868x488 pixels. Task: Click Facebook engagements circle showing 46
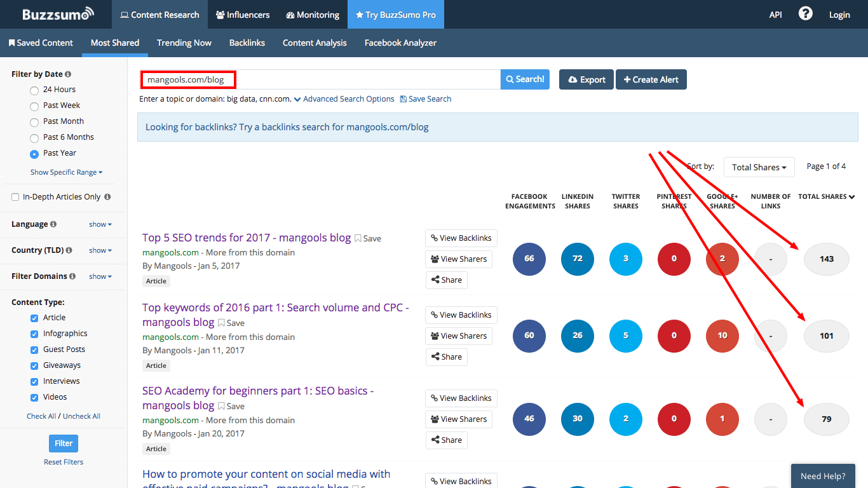pos(529,419)
